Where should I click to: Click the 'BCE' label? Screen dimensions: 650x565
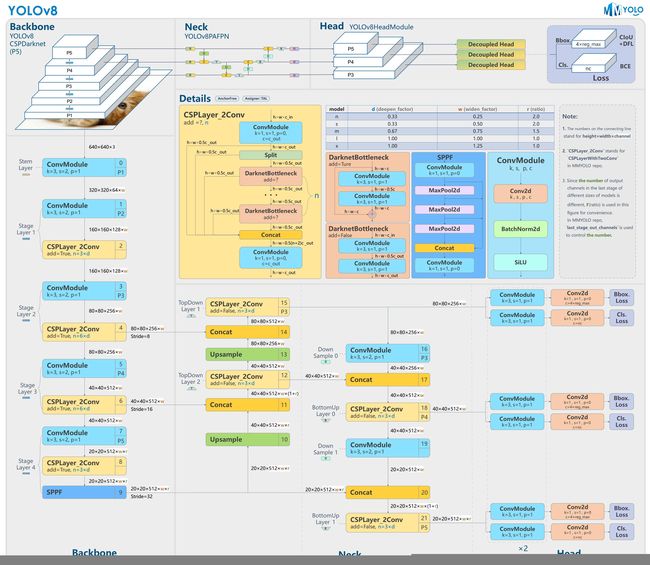pos(625,66)
